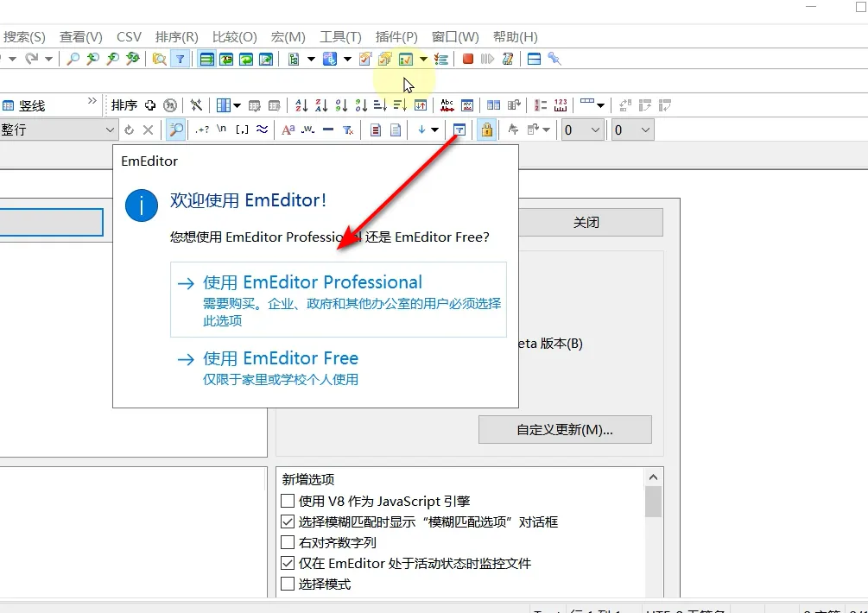This screenshot has width=868, height=613.
Task: Click the scroll-up arrow in 新增选项 list
Action: coord(653,477)
